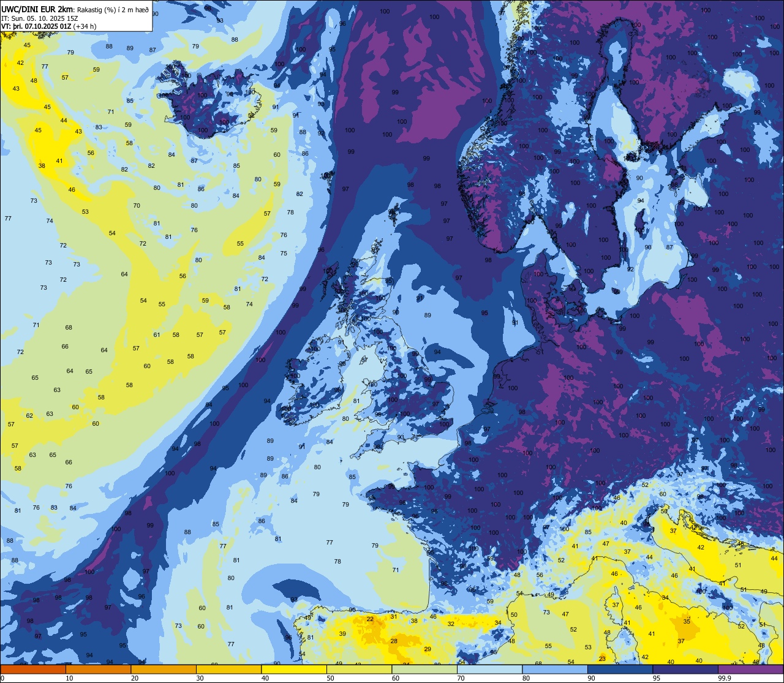Click the "(+34 h)" forecast lead time
Screen dimensions: 784x683
coord(85,26)
